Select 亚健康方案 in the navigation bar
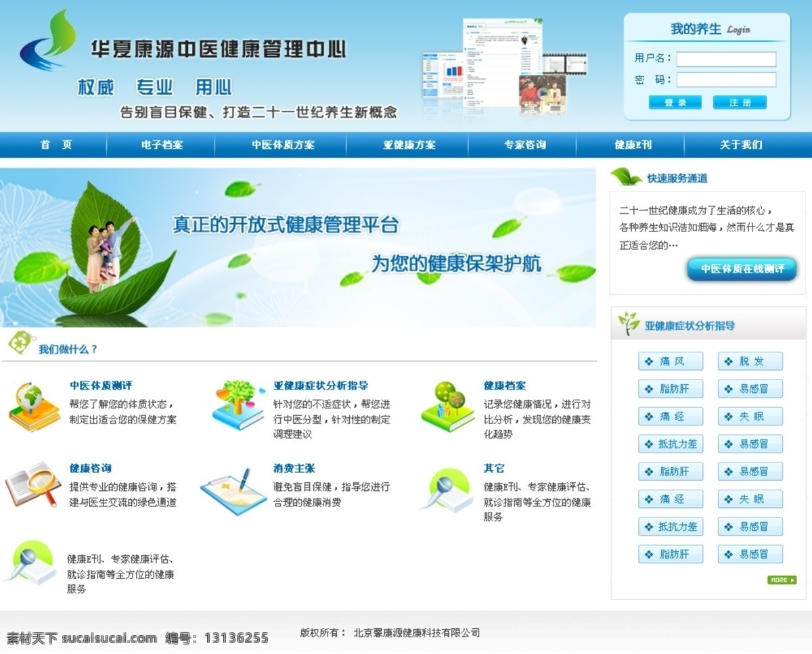The image size is (812, 654). pyautogui.click(x=409, y=145)
